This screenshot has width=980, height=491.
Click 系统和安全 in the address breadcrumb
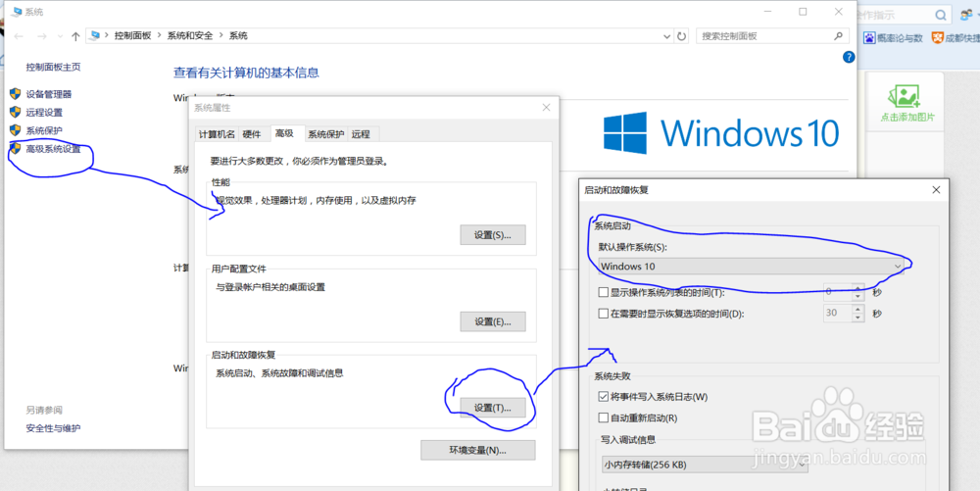pos(190,36)
